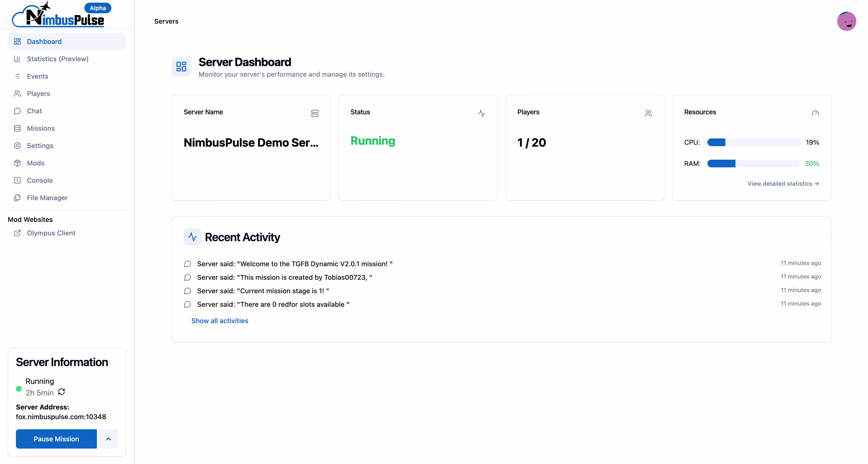Click the 2h 5min uptime text
Image resolution: width=868 pixels, height=464 pixels.
[x=40, y=393]
